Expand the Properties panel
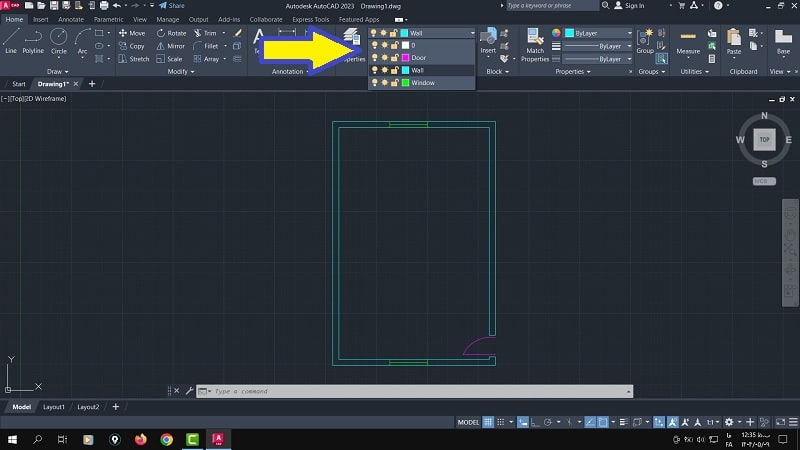This screenshot has height=450, width=800. tap(573, 71)
